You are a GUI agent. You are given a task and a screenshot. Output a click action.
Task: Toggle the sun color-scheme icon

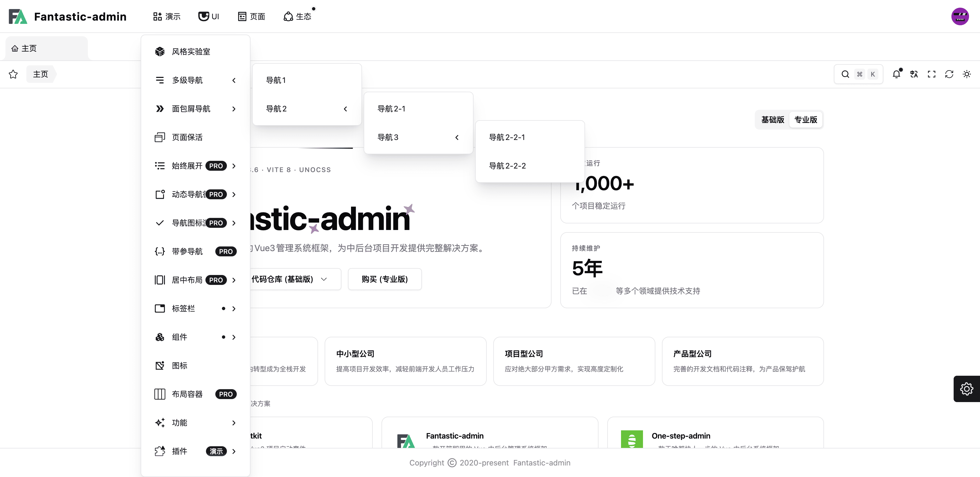coord(966,74)
